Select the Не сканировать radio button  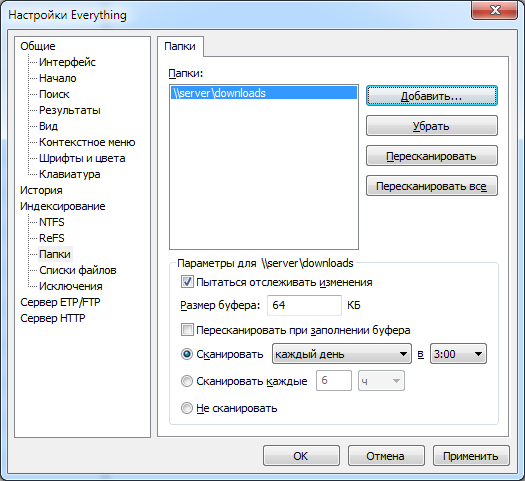(187, 408)
